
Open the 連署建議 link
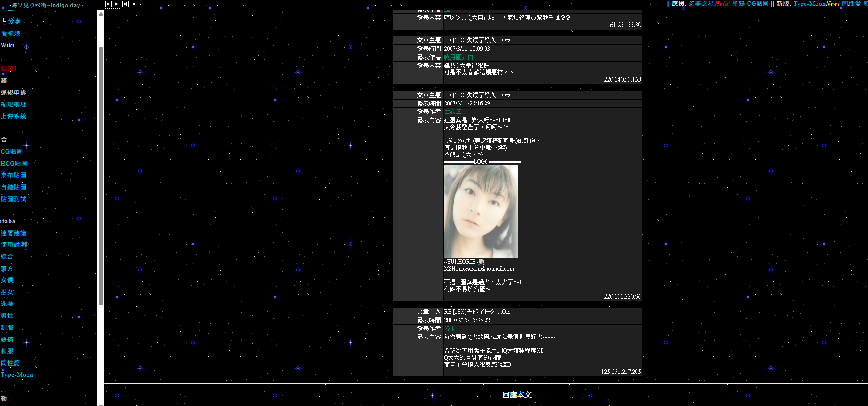pos(13,233)
